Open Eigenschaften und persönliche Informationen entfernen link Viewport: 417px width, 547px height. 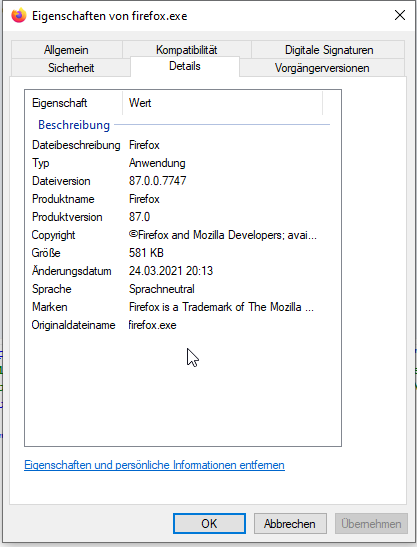click(154, 465)
